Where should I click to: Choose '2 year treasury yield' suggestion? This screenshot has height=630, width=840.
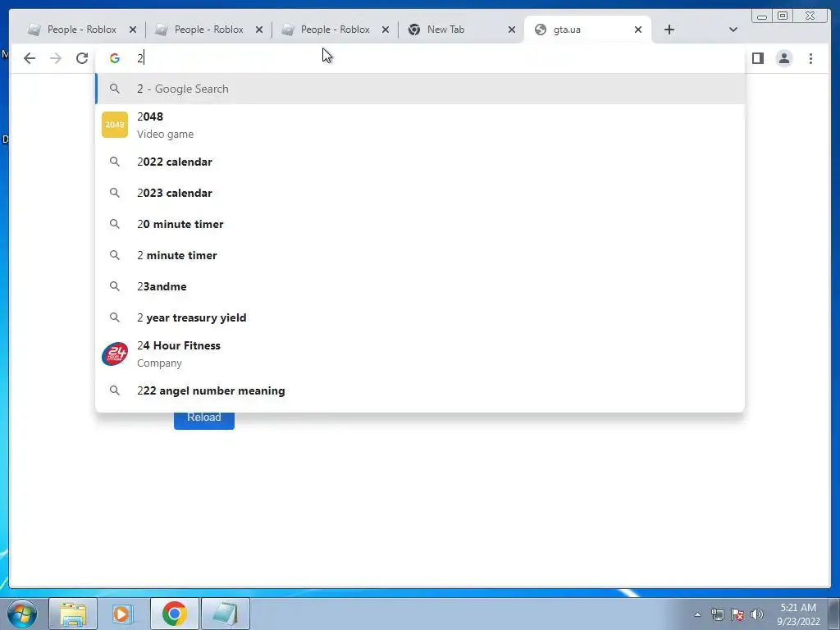coord(420,317)
